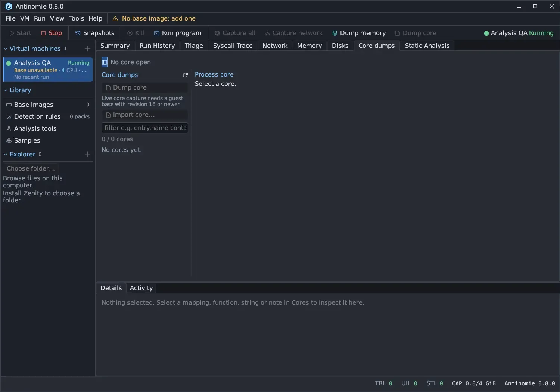Viewport: 560px width, 392px height.
Task: Switch to the Run History tab
Action: pos(157,46)
